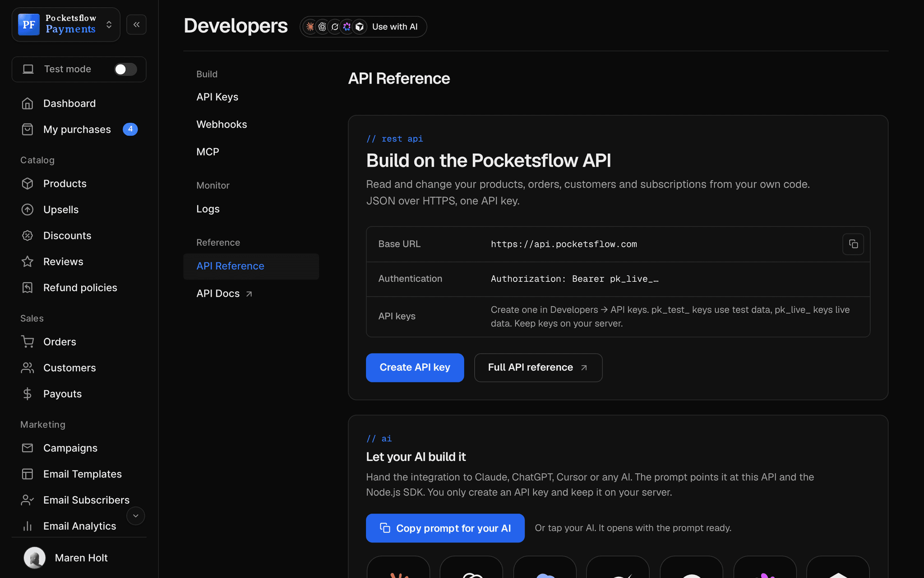Open the MCP page
Viewport: 924px width, 578px height.
coord(208,152)
